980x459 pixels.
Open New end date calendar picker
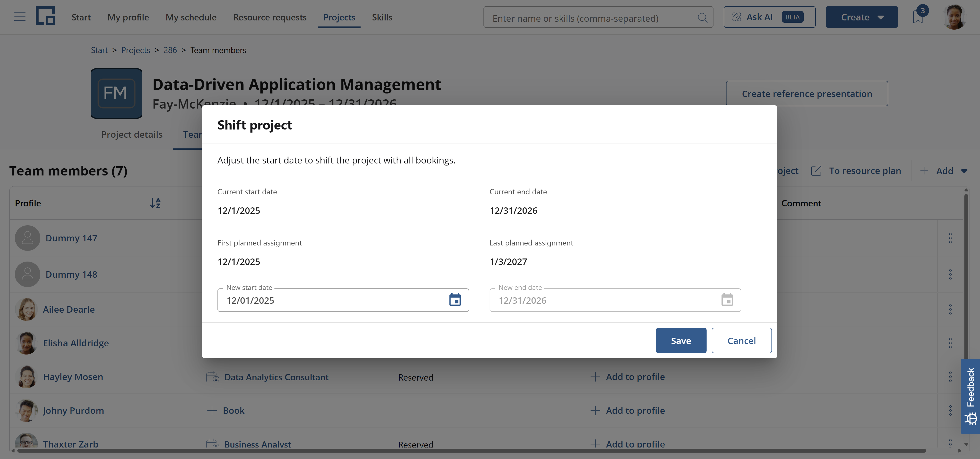click(x=727, y=300)
